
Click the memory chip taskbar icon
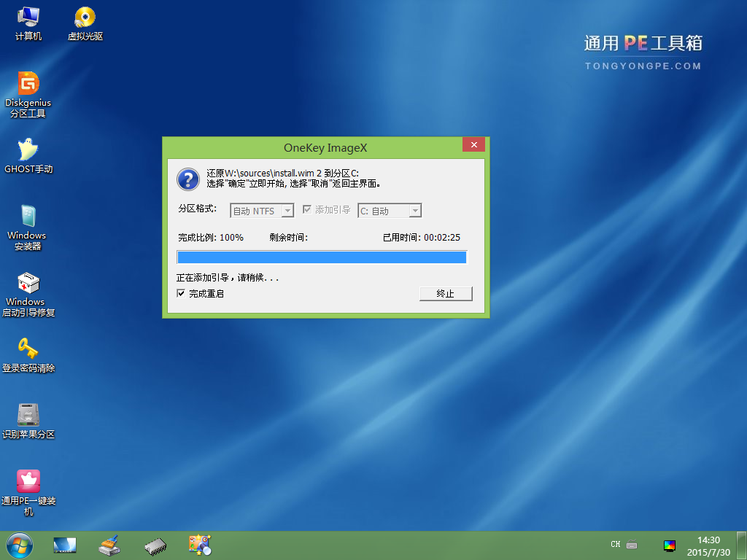click(x=155, y=546)
